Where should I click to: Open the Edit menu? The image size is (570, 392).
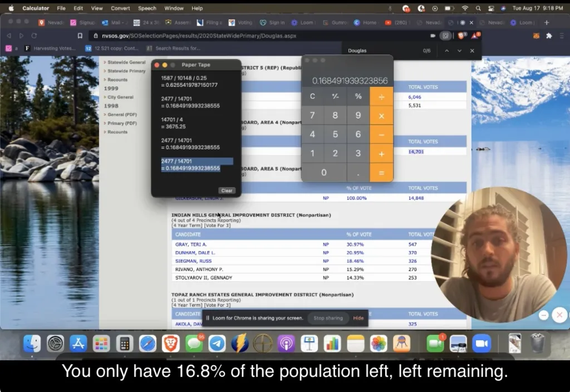78,8
